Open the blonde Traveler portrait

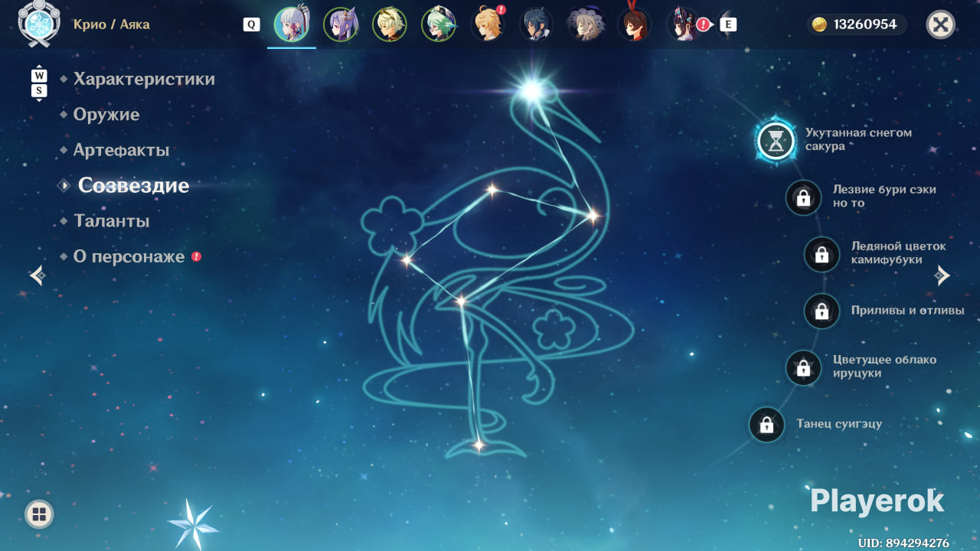pos(488,24)
